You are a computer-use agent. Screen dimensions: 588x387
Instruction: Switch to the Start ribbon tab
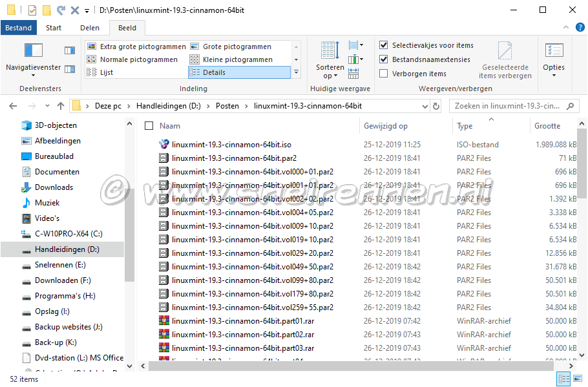point(53,28)
